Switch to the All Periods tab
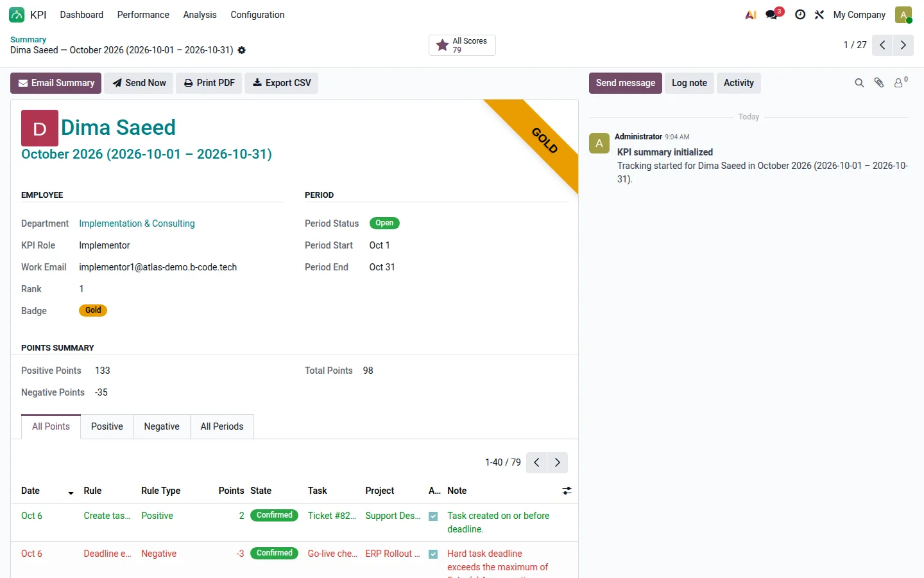Viewport: 924px width, 578px height. [x=222, y=426]
